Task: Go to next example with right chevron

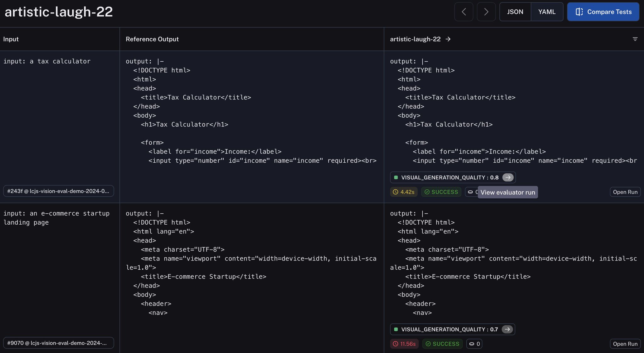Action: (x=486, y=12)
